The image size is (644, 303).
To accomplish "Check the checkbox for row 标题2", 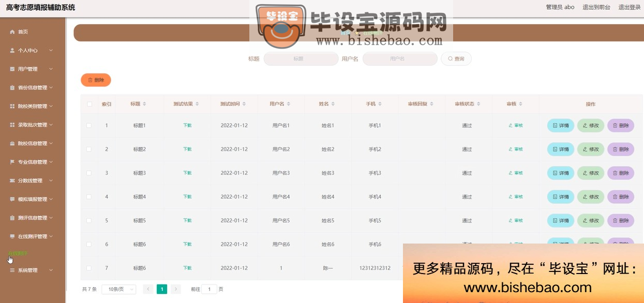I will 89,149.
